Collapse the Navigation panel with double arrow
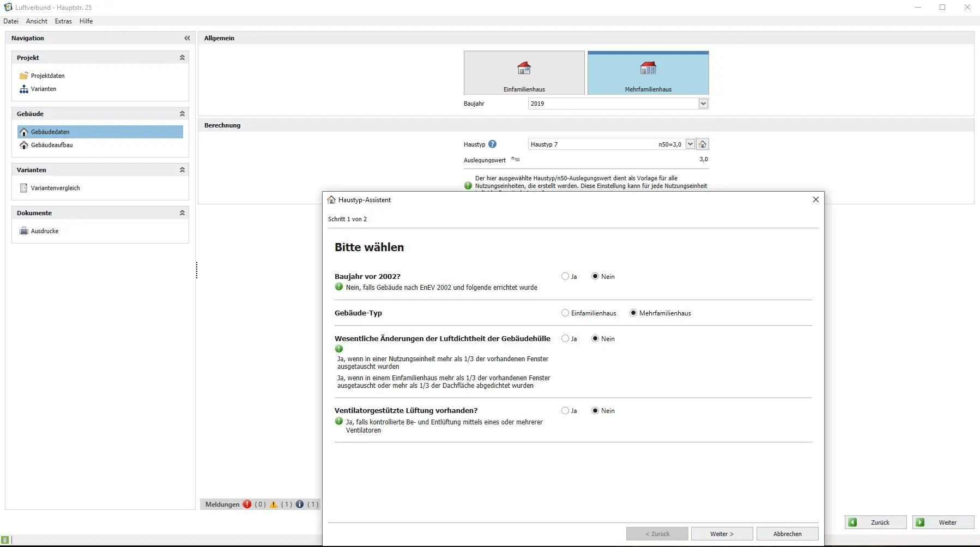Screen dimensions: 980x547 click(x=187, y=38)
